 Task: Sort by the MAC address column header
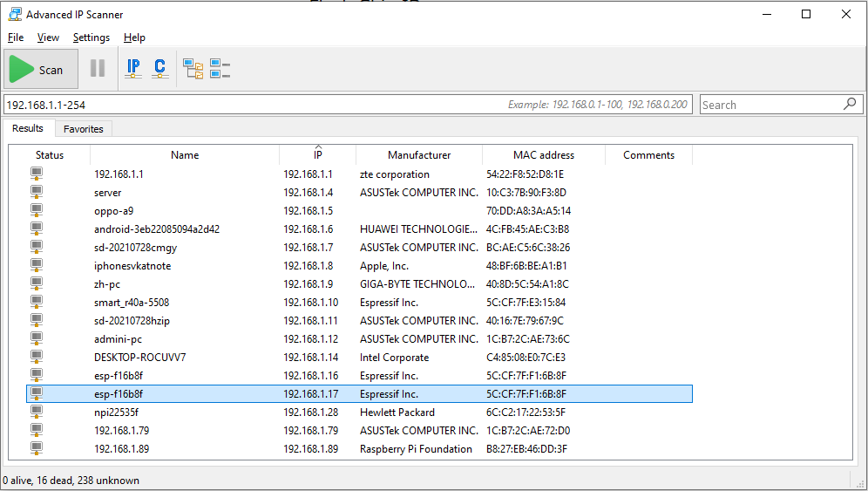[544, 155]
